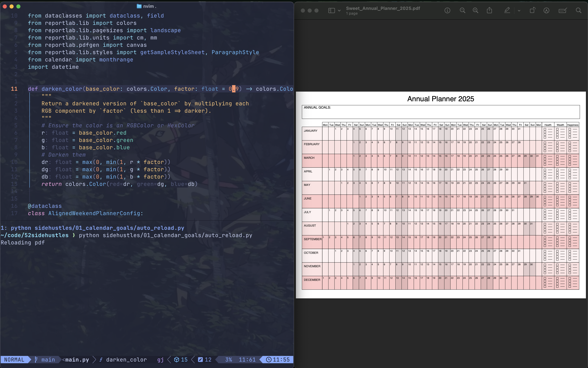Click the main.py filename in statusline
The image size is (588, 368).
pos(77,359)
